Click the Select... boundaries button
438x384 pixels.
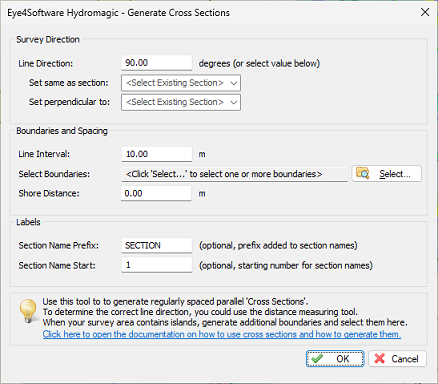(387, 174)
